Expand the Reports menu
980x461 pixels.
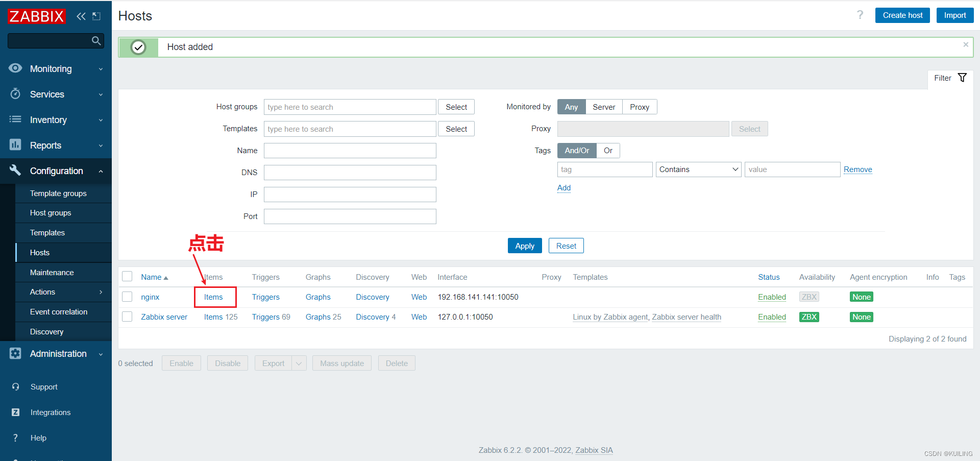click(101, 145)
